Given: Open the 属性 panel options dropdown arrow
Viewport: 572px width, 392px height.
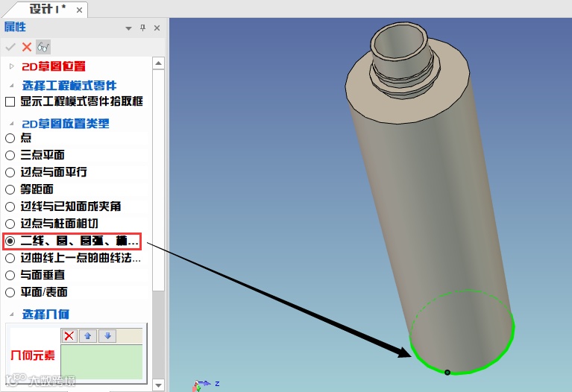Looking at the screenshot, I should coord(128,28).
